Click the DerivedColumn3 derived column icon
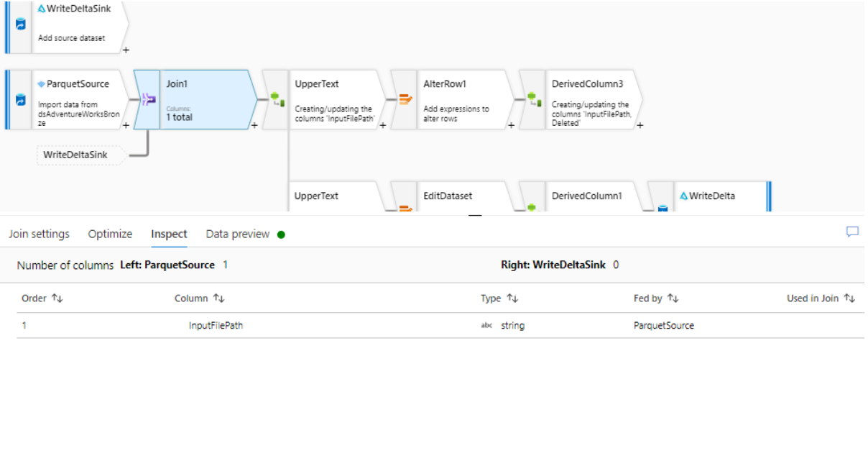 tap(532, 100)
